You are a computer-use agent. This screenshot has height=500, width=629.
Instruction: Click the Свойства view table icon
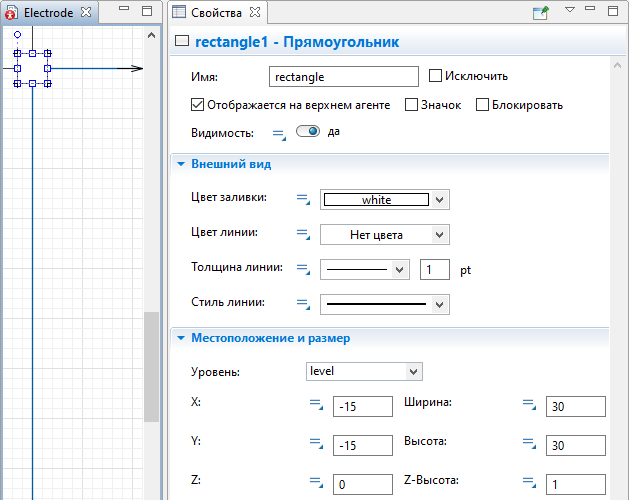click(x=179, y=12)
